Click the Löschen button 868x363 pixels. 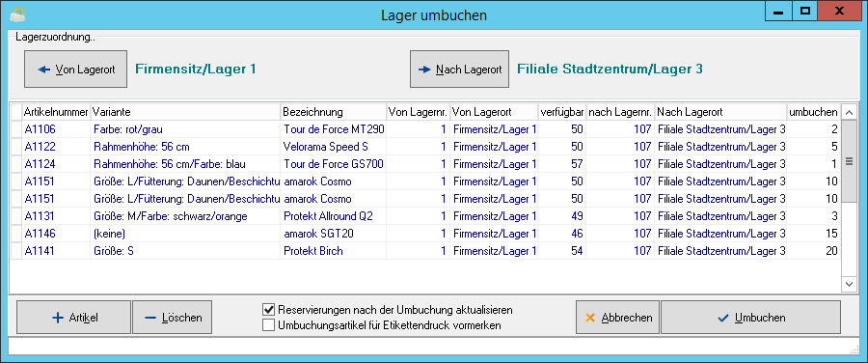tap(173, 318)
